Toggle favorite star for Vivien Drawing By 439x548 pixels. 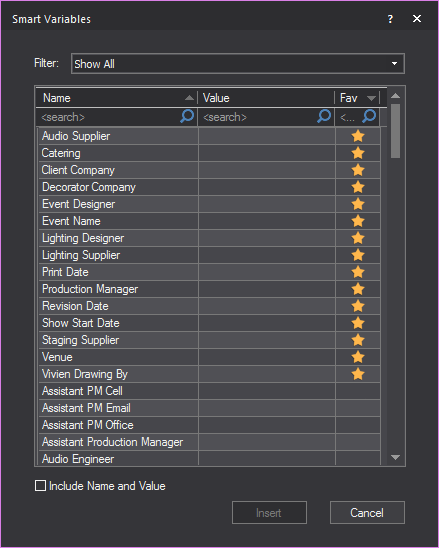click(358, 374)
